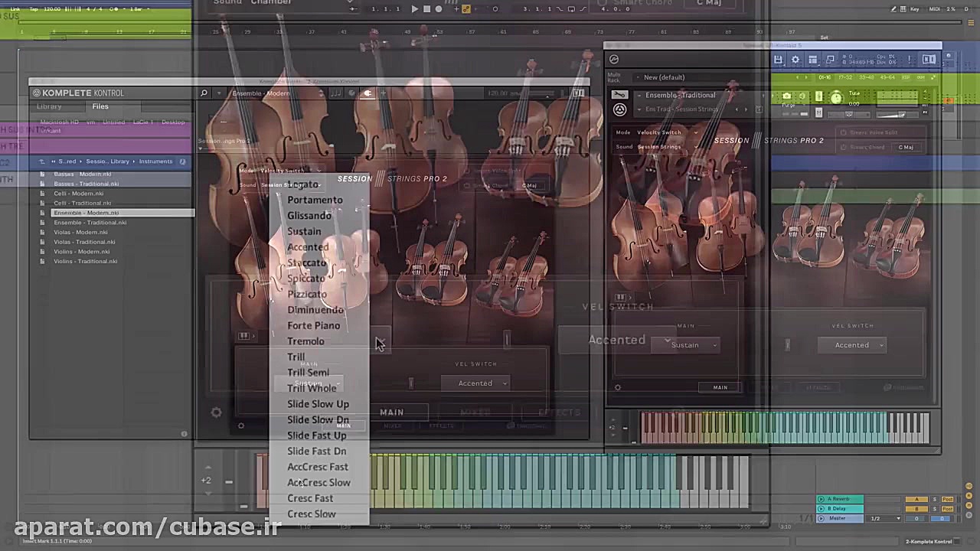Solo the A Reverb return track

click(x=934, y=499)
